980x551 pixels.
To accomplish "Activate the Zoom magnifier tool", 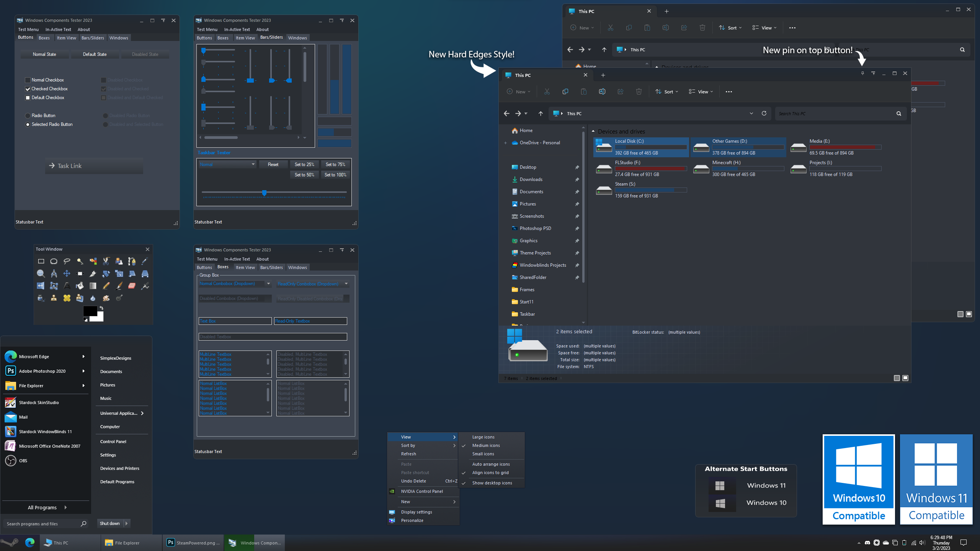I will [41, 274].
